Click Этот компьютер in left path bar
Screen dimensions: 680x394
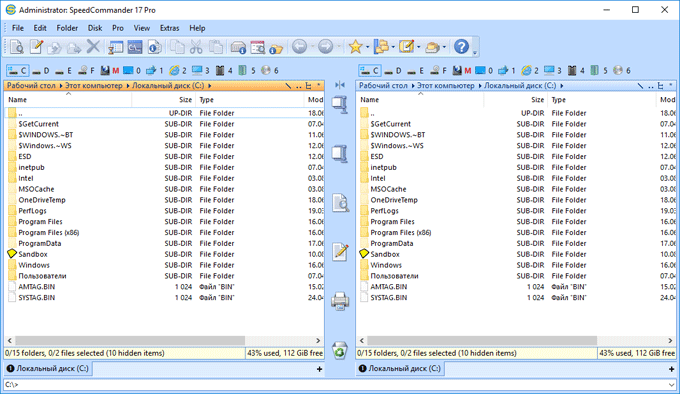tap(94, 86)
